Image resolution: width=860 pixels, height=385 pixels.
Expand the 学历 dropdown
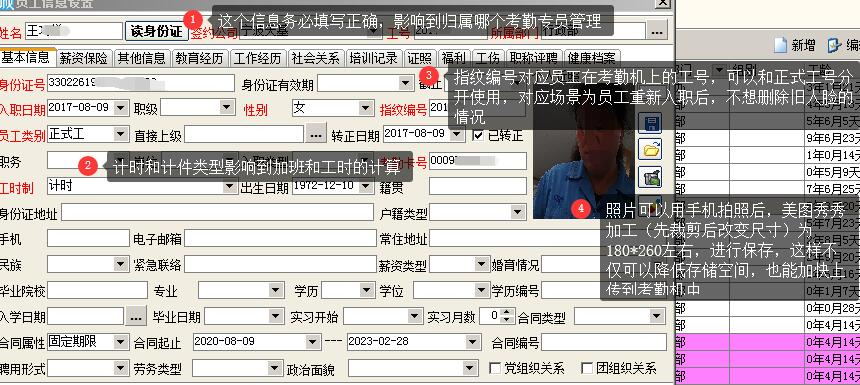click(367, 290)
